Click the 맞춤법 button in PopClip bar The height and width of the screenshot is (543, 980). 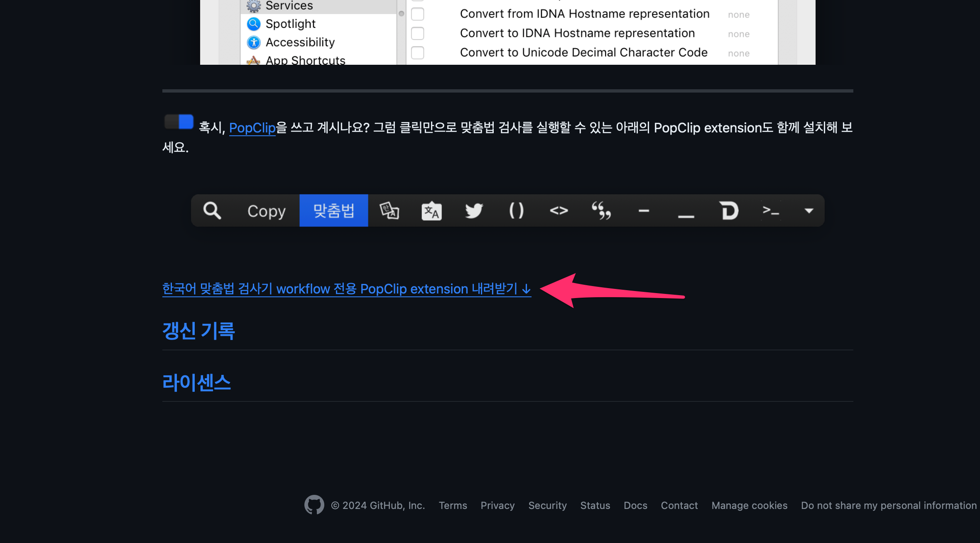[333, 210]
